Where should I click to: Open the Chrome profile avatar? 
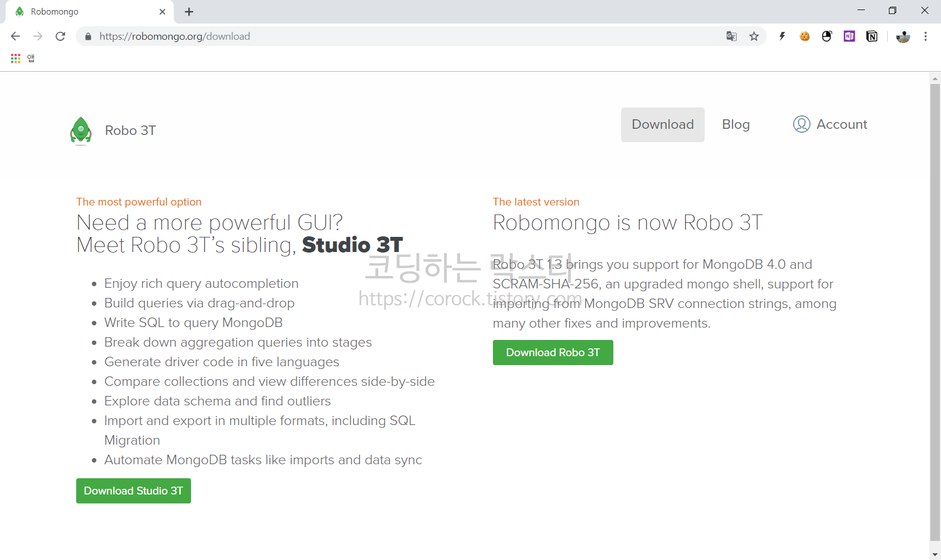(x=903, y=36)
